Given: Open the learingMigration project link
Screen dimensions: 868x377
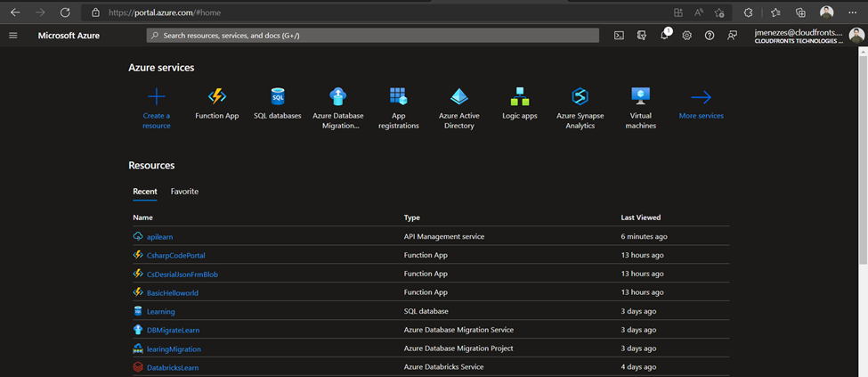Looking at the screenshot, I should 174,348.
